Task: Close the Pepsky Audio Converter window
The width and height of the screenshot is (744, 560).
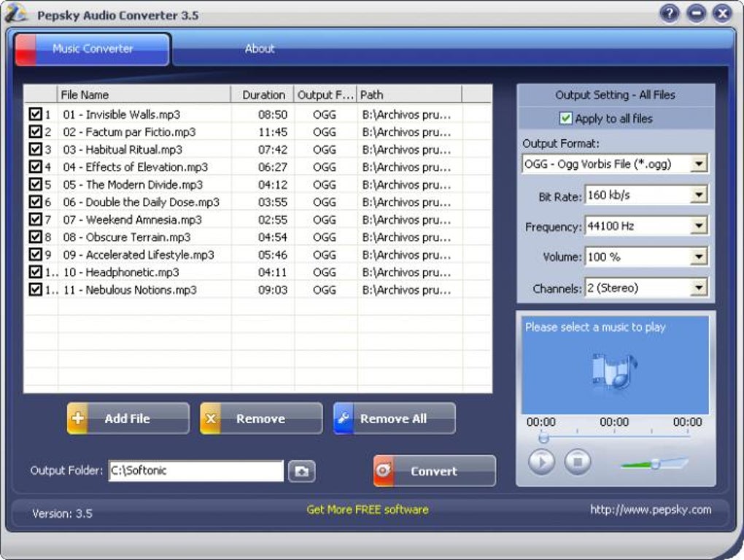Action: click(x=722, y=13)
